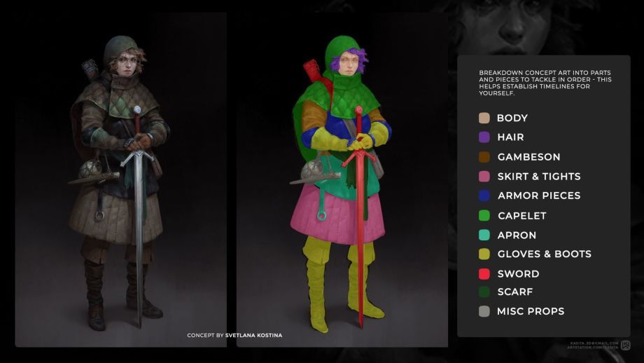Click the original concept art character image

pyautogui.click(x=120, y=179)
